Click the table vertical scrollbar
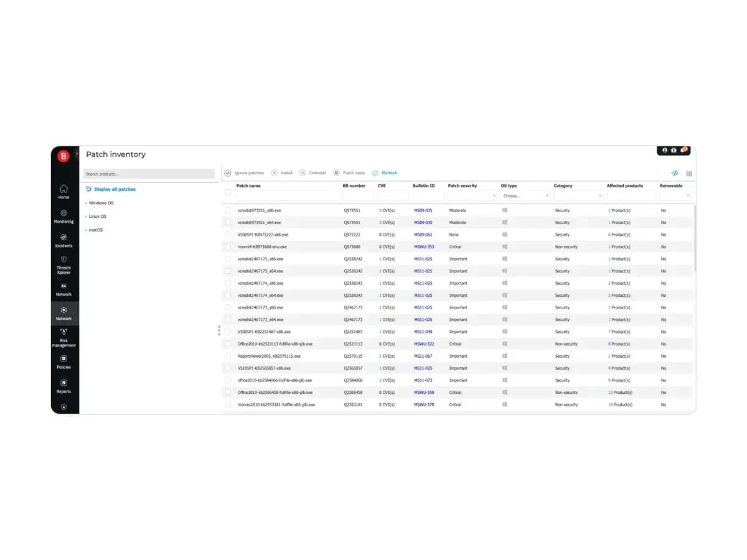Screen dimensions: 747x560 695,238
